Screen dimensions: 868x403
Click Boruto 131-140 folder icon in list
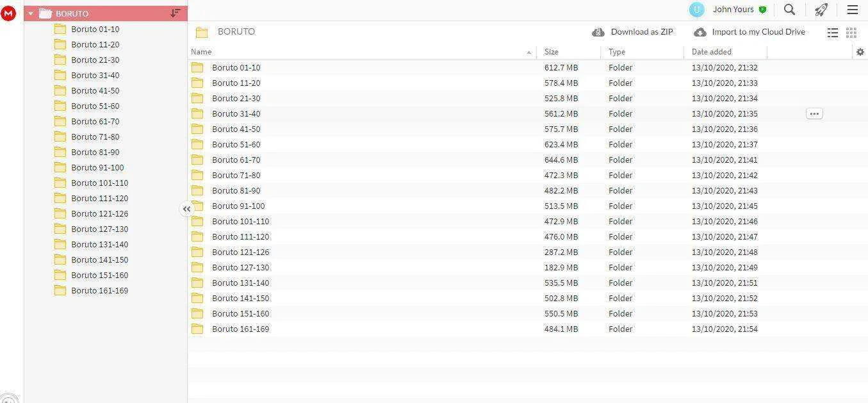click(x=197, y=283)
